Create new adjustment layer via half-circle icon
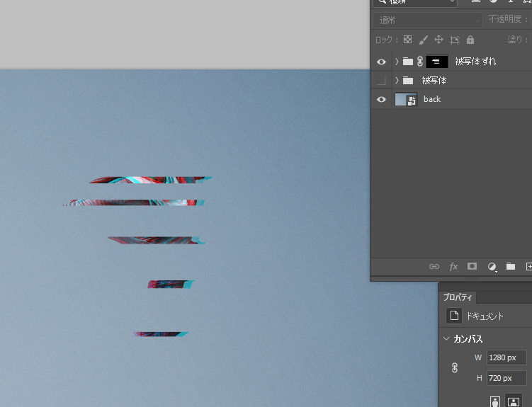This screenshot has width=532, height=407. [x=492, y=267]
